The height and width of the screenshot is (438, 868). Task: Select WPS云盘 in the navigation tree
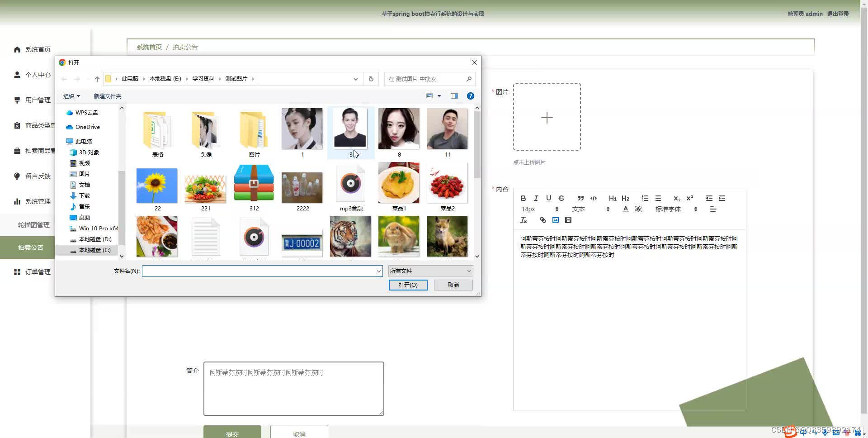[x=82, y=113]
